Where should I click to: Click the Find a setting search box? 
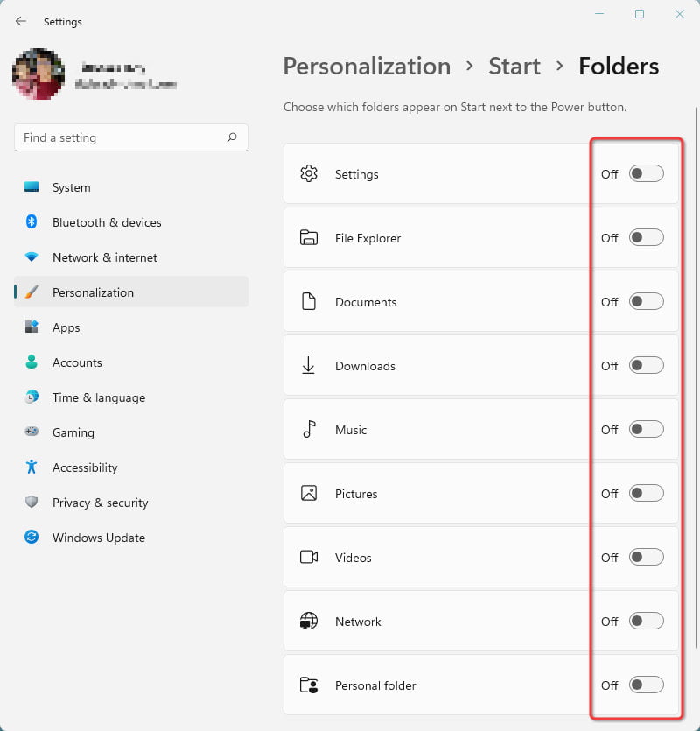click(131, 137)
